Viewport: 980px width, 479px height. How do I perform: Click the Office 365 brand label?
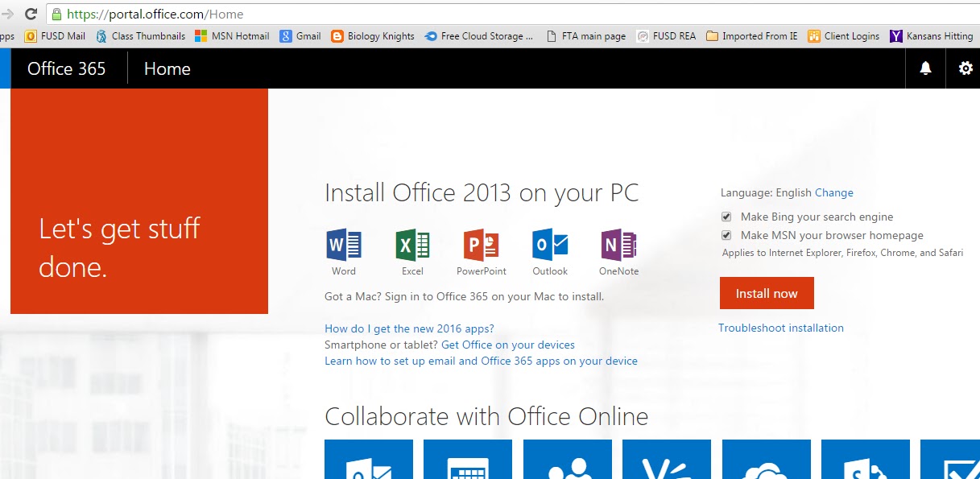pyautogui.click(x=66, y=68)
